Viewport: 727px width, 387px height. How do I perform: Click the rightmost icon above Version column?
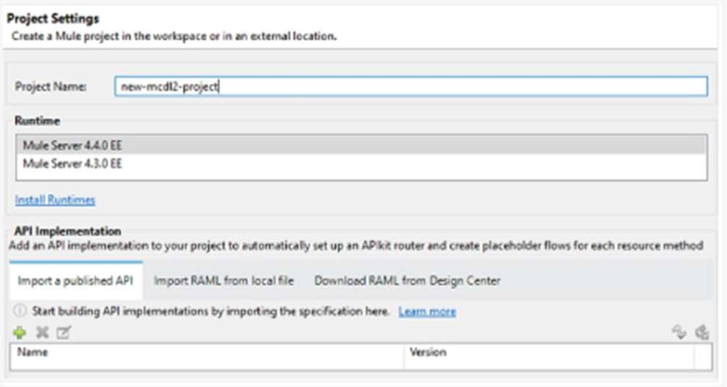click(x=702, y=332)
